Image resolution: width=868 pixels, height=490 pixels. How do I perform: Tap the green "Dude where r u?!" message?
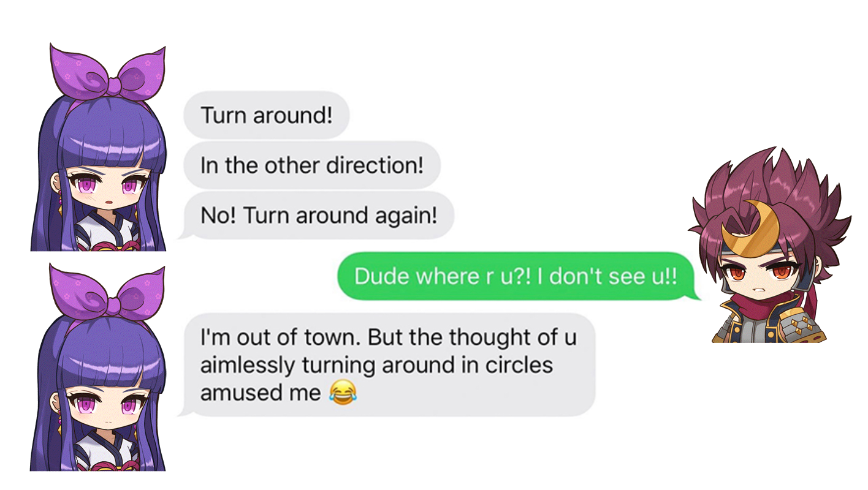click(516, 276)
